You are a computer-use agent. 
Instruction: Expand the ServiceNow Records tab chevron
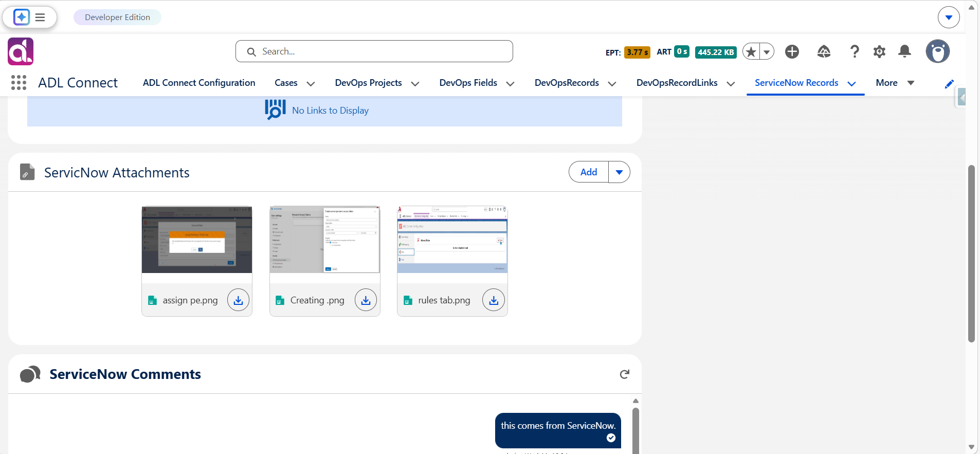(851, 84)
